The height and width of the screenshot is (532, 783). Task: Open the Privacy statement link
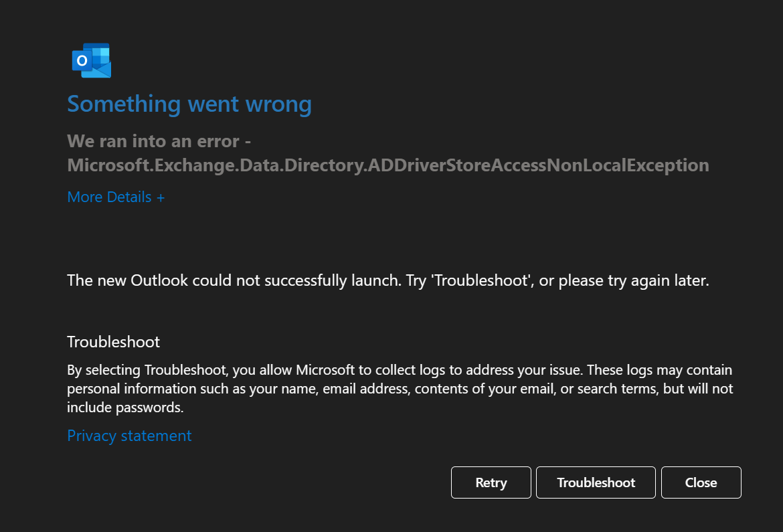(129, 436)
